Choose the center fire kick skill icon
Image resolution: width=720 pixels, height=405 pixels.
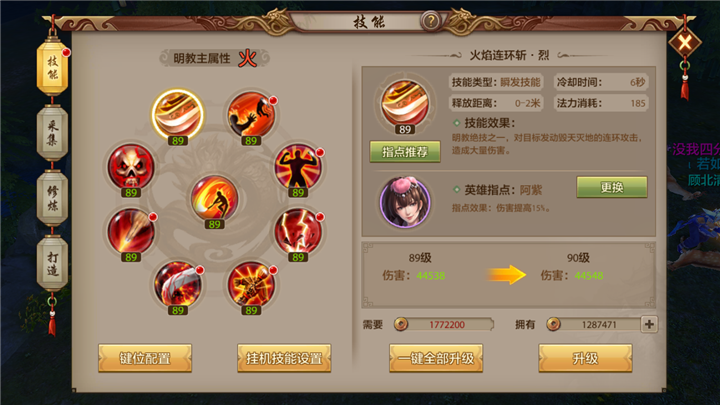point(214,197)
